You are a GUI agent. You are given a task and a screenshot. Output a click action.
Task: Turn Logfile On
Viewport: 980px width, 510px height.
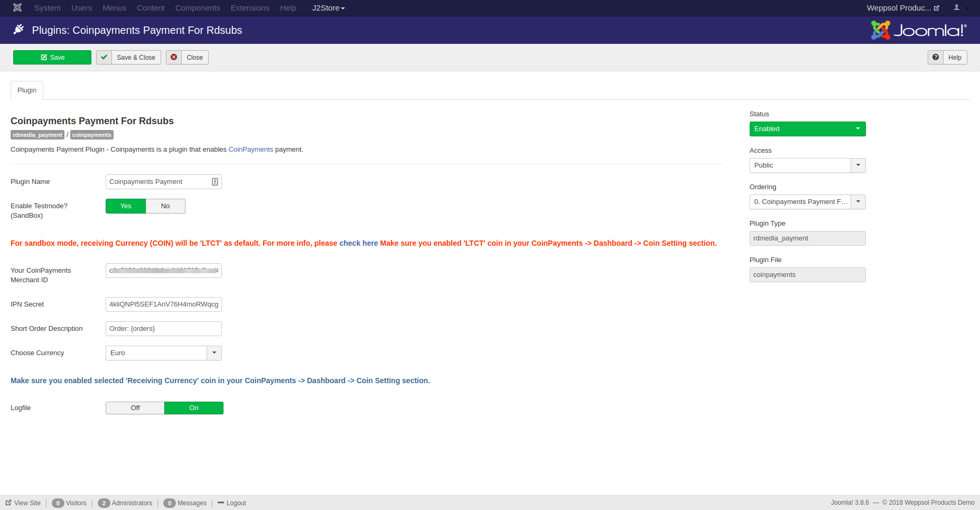[x=194, y=408]
